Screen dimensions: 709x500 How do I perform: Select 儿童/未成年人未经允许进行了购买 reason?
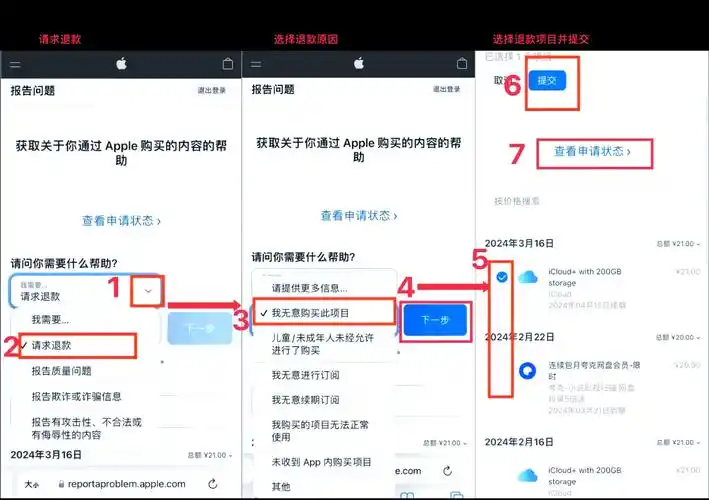324,344
